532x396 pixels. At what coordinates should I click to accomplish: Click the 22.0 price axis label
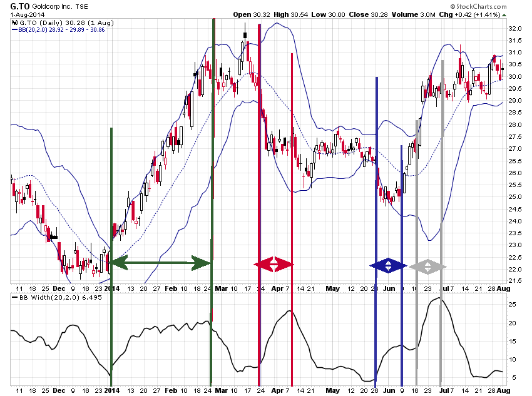(x=515, y=269)
